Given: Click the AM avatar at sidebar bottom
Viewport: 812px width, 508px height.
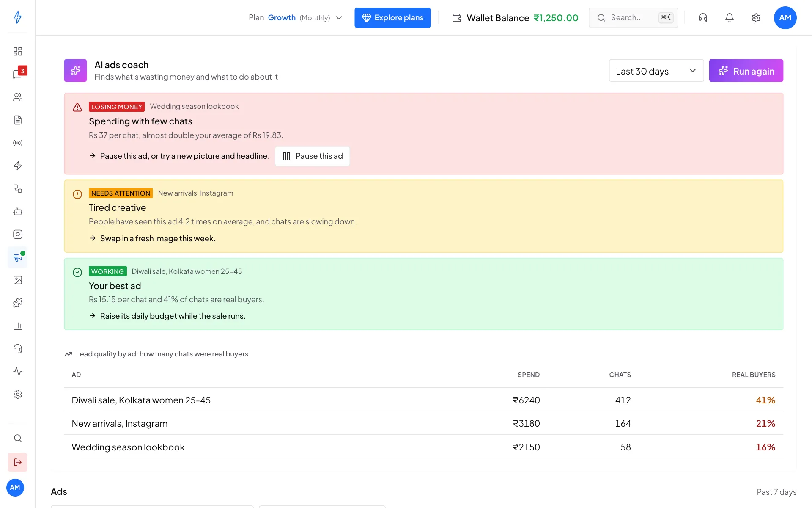Looking at the screenshot, I should coord(15,488).
